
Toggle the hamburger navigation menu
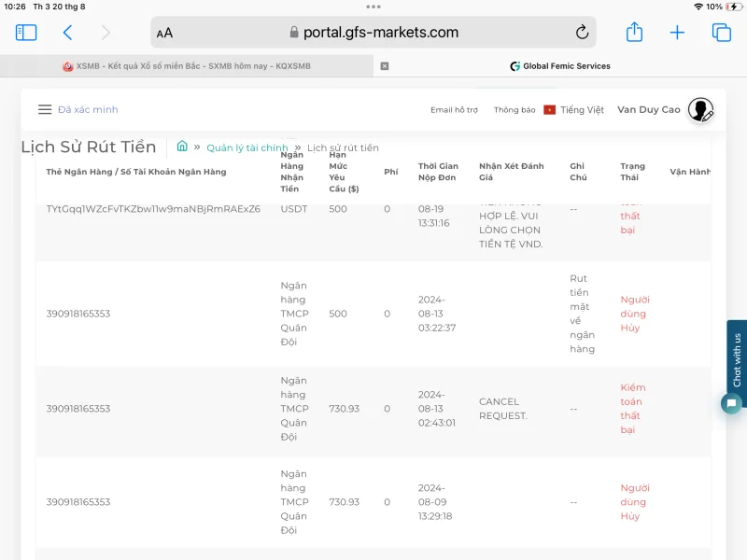[x=45, y=109]
